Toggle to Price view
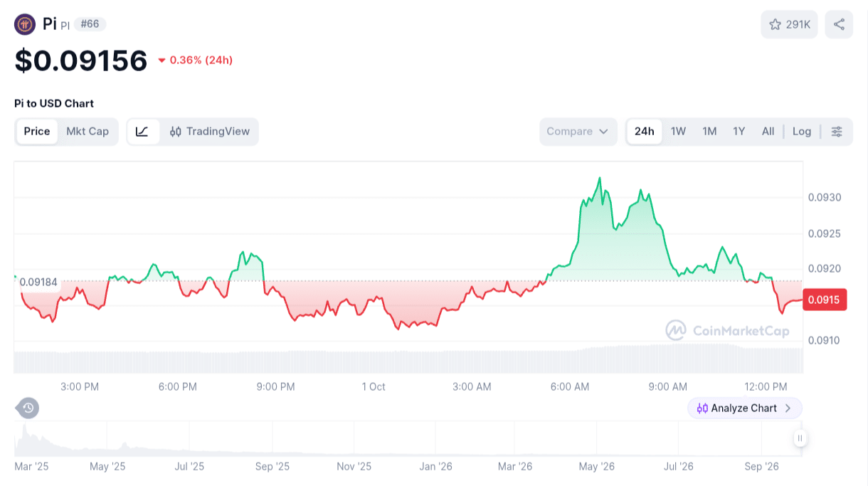The width and height of the screenshot is (868, 486). (x=37, y=132)
